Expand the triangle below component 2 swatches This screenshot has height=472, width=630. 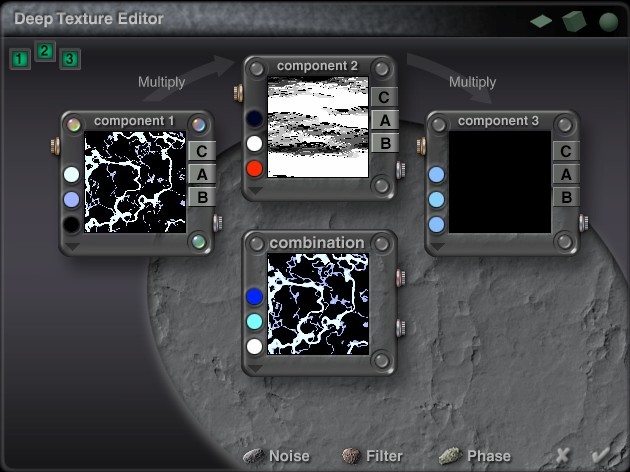(x=254, y=188)
